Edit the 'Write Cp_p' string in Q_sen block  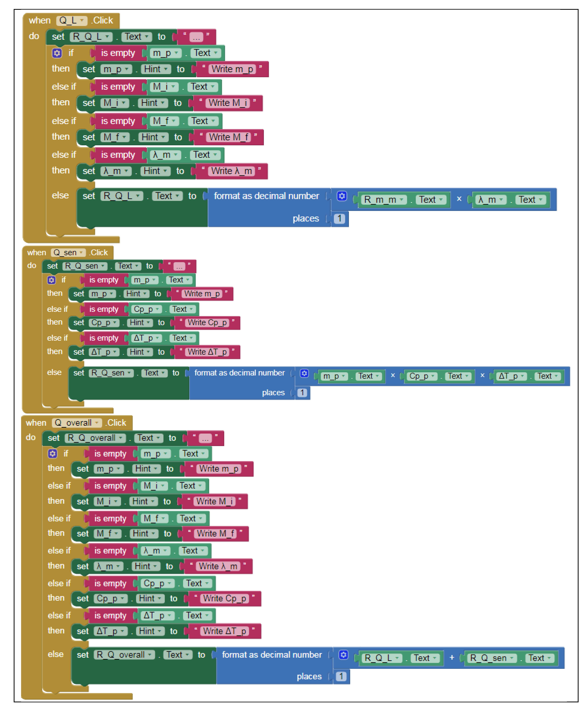point(207,323)
